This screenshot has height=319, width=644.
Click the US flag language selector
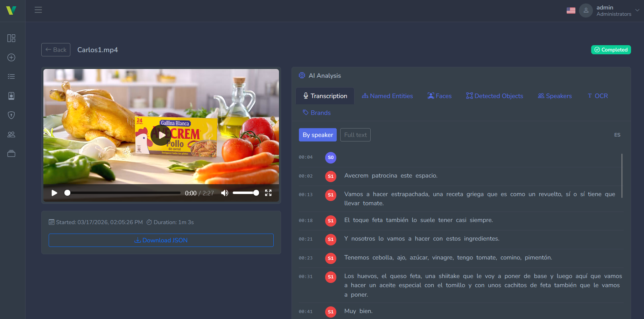(x=571, y=11)
